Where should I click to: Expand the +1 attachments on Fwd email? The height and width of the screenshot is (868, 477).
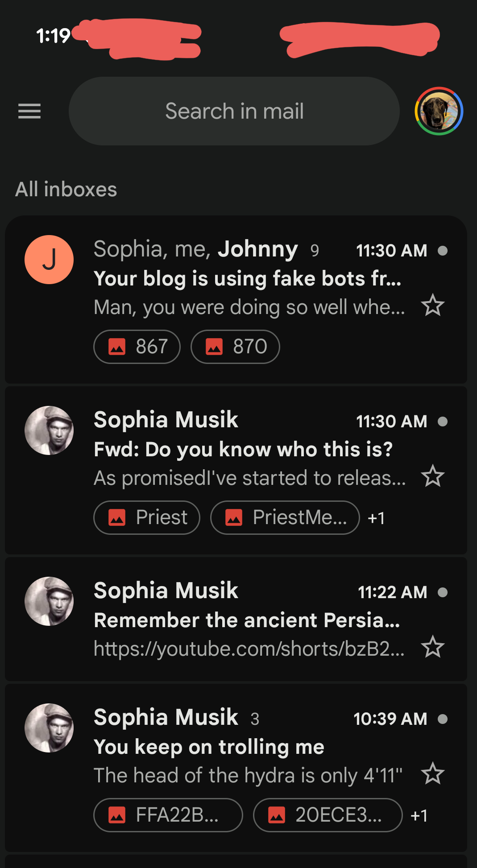pyautogui.click(x=376, y=518)
